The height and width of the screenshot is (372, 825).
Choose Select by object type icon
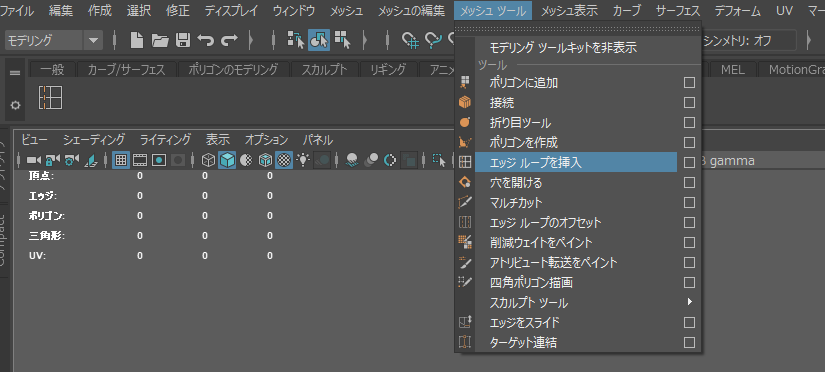click(x=319, y=40)
